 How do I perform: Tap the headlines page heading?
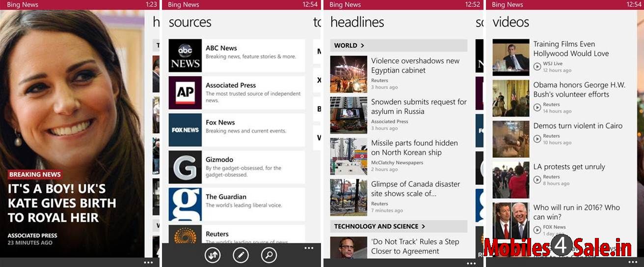point(357,22)
